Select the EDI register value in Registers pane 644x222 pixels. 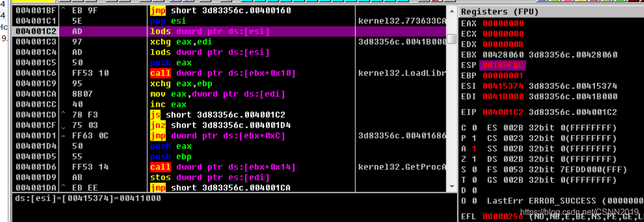[503, 96]
